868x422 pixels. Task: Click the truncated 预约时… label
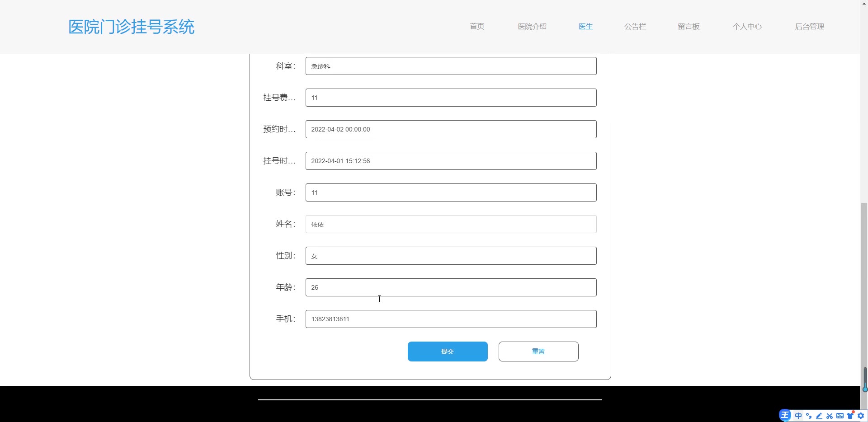[x=279, y=129]
